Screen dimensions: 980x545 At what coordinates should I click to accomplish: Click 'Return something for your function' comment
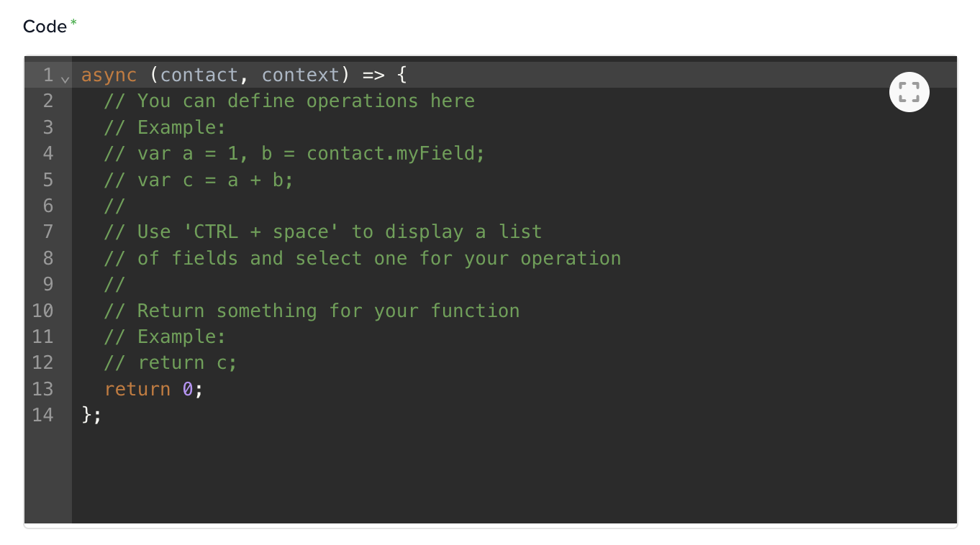328,311
